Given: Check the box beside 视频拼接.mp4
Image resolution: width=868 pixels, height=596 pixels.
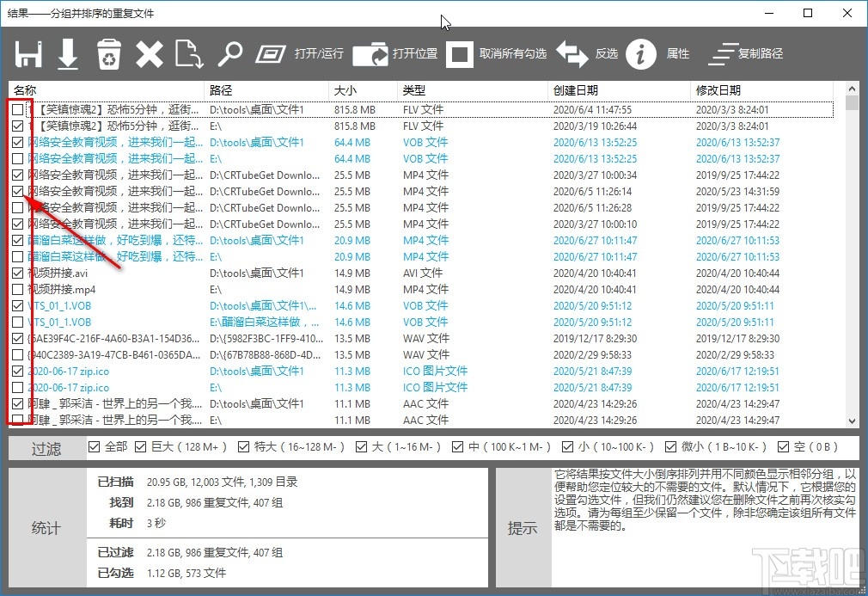Looking at the screenshot, I should coord(20,289).
